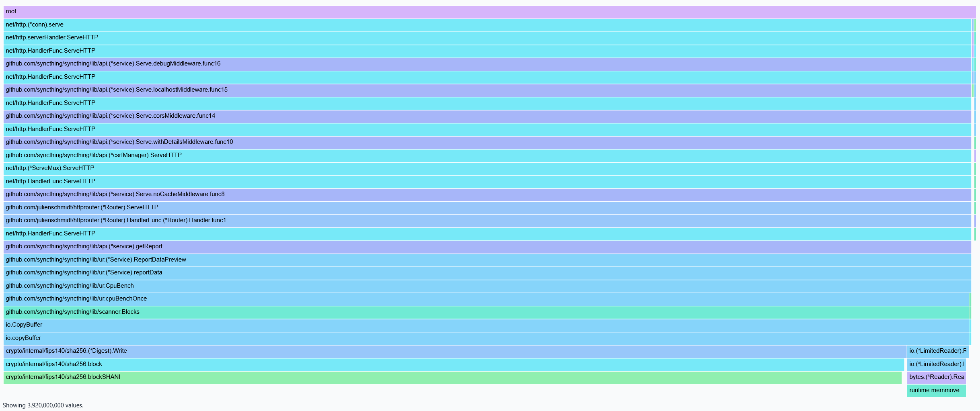980x411 pixels.
Task: Click the sha256 (*Digest).Write frame
Action: click(454, 351)
